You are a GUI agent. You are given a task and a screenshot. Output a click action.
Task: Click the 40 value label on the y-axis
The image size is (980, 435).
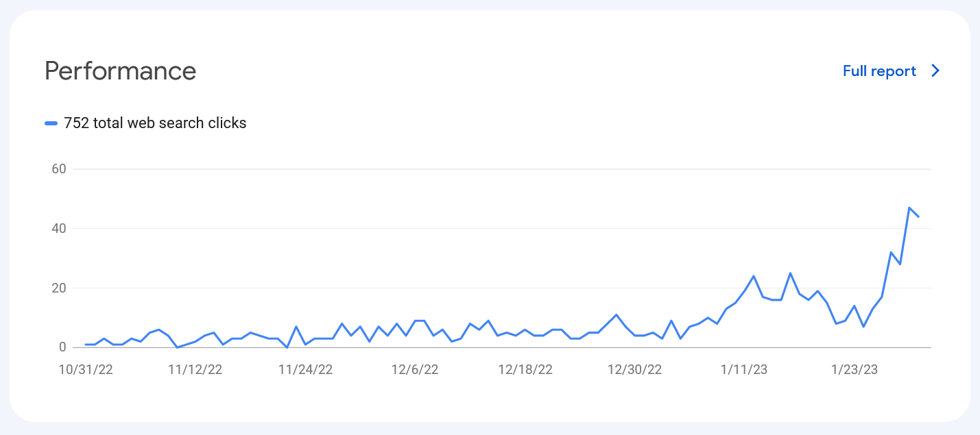click(58, 229)
